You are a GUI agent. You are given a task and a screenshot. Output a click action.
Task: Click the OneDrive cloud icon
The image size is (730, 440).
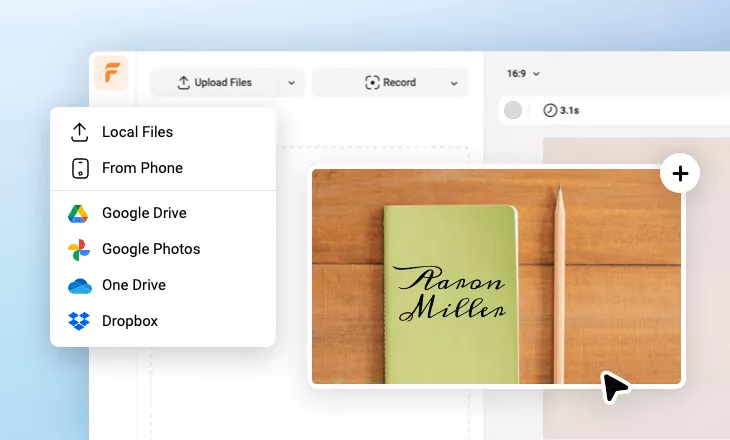[80, 286]
